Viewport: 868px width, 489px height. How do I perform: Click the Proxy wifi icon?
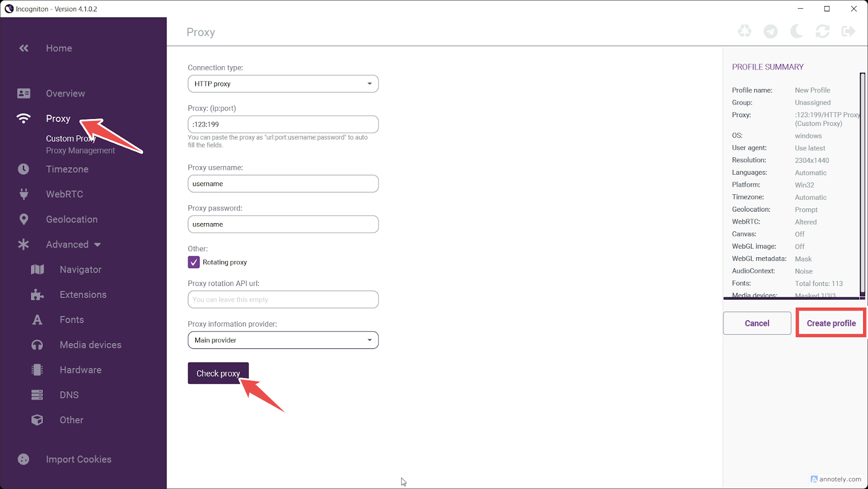pos(24,118)
